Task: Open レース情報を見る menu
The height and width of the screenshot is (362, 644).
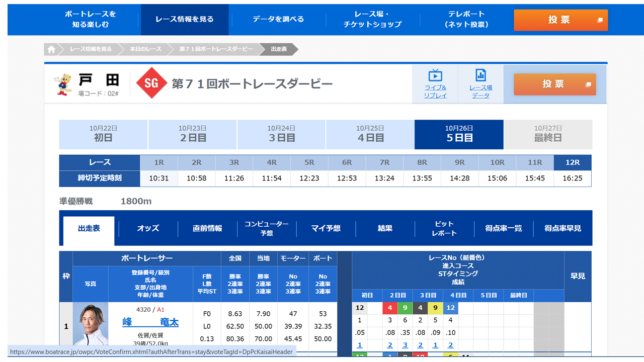Action: pos(185,20)
